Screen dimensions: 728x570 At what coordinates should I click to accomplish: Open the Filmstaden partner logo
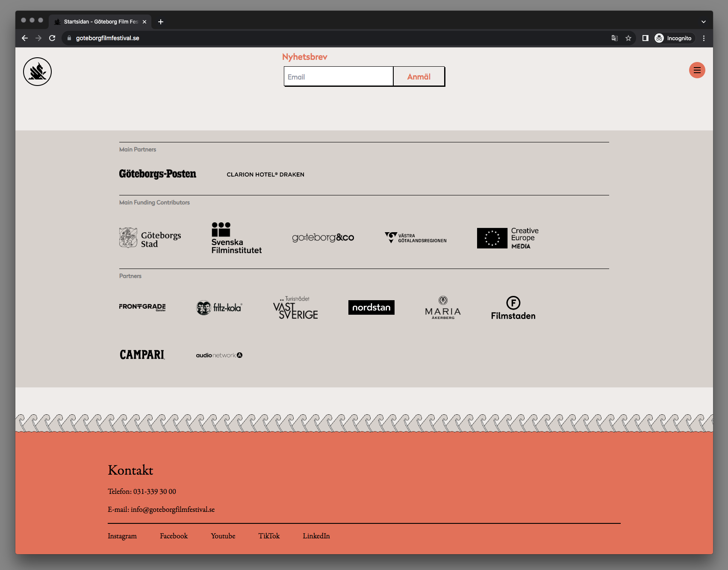[513, 308]
